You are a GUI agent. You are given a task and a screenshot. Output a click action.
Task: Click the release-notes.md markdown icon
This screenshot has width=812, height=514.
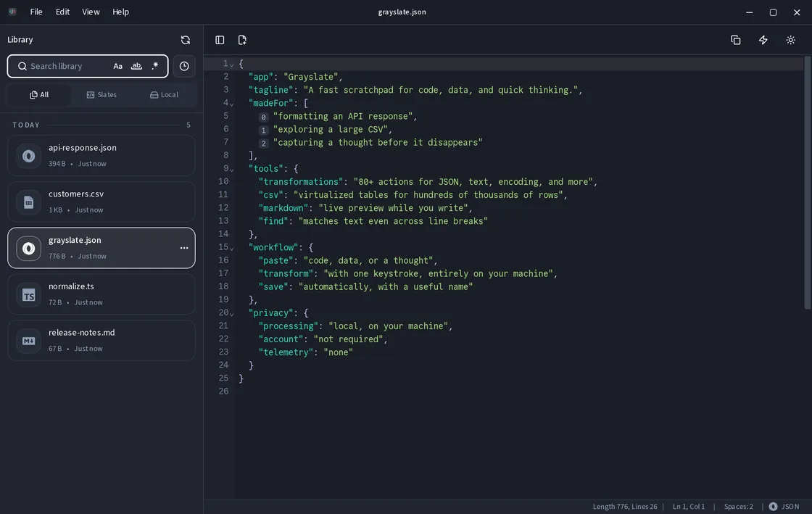[28, 341]
